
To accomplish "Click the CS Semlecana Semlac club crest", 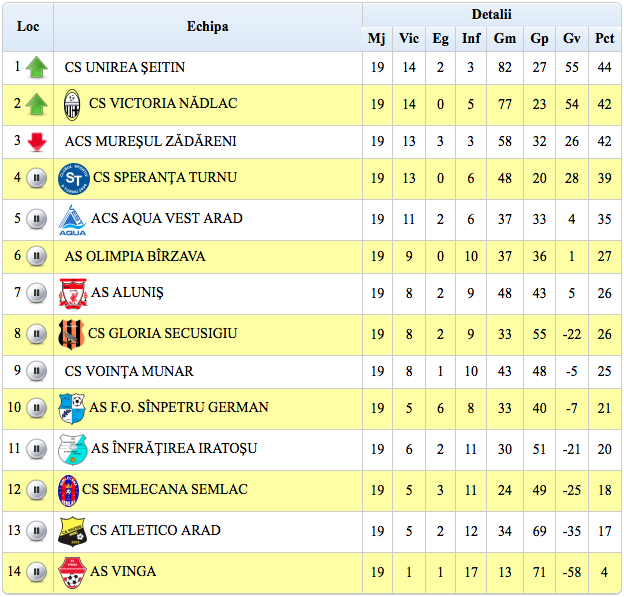I will [68, 490].
